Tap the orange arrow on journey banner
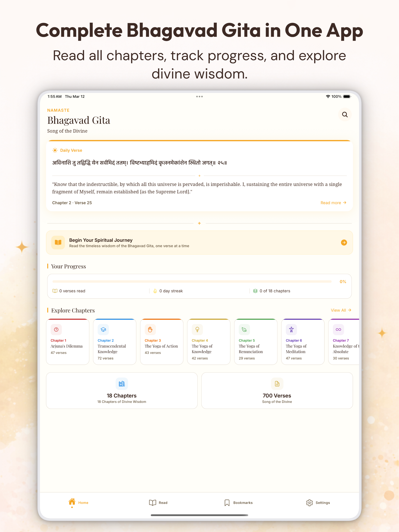 point(344,242)
